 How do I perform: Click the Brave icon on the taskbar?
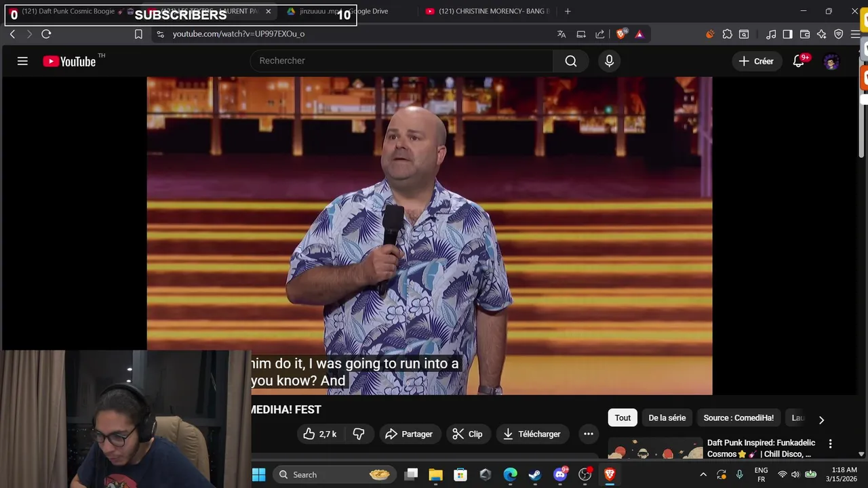(610, 475)
